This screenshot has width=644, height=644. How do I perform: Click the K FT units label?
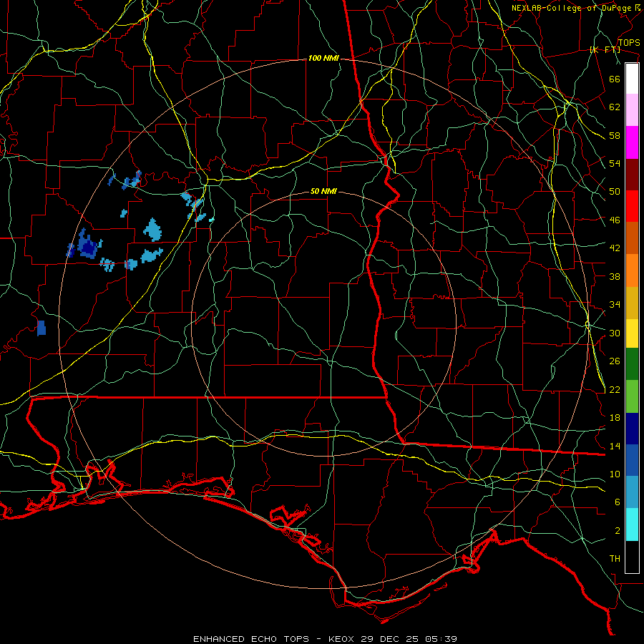[605, 49]
